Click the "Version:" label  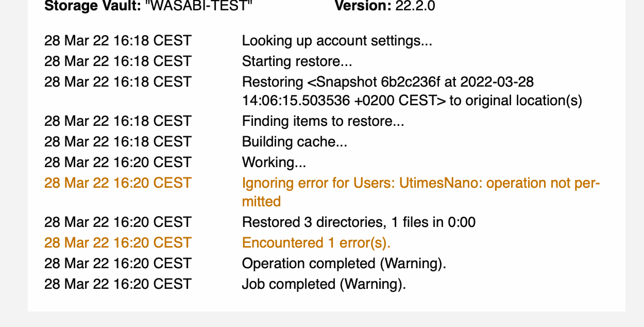[x=363, y=6]
